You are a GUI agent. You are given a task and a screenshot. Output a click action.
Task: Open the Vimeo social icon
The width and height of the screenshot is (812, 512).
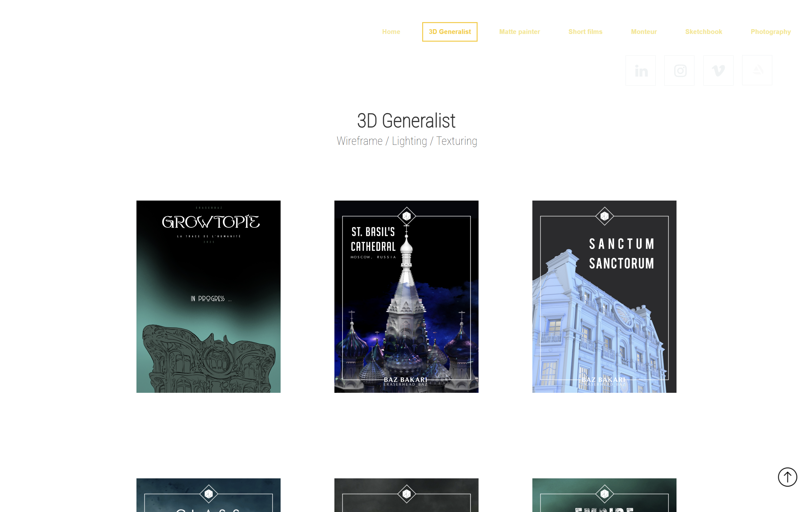[x=718, y=70]
